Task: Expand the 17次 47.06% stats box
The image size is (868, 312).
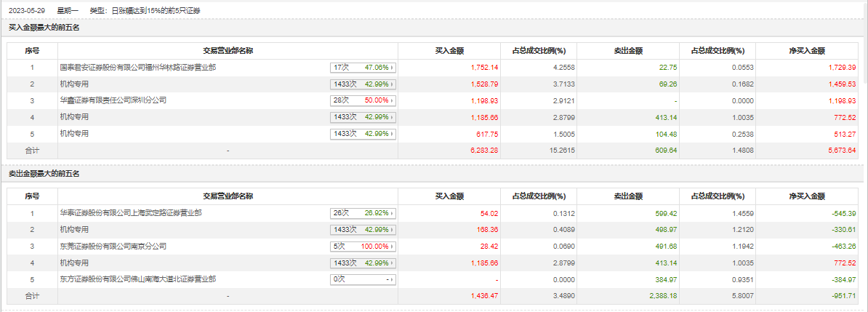Action: tap(363, 68)
